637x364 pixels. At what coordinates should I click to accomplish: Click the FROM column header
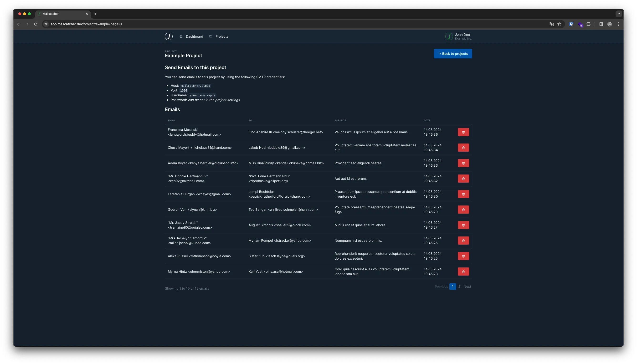171,121
